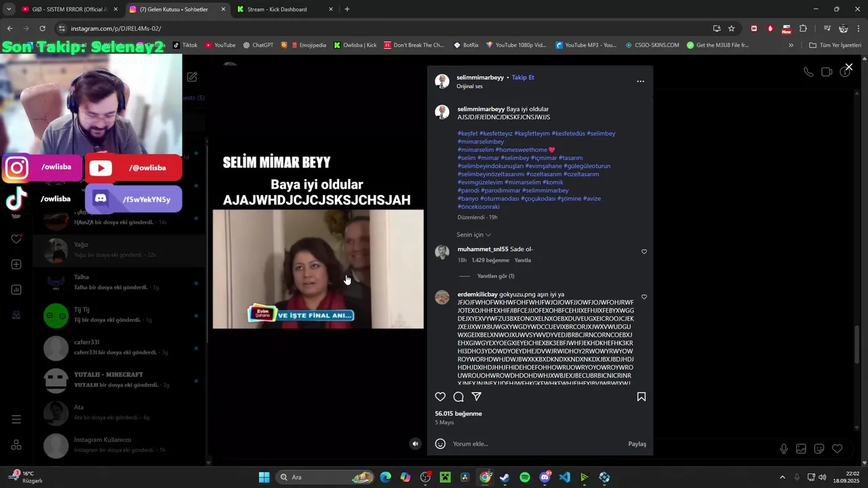Switch to the Stream - Kick Dashboard tab
The width and height of the screenshot is (868, 488).
click(x=285, y=9)
